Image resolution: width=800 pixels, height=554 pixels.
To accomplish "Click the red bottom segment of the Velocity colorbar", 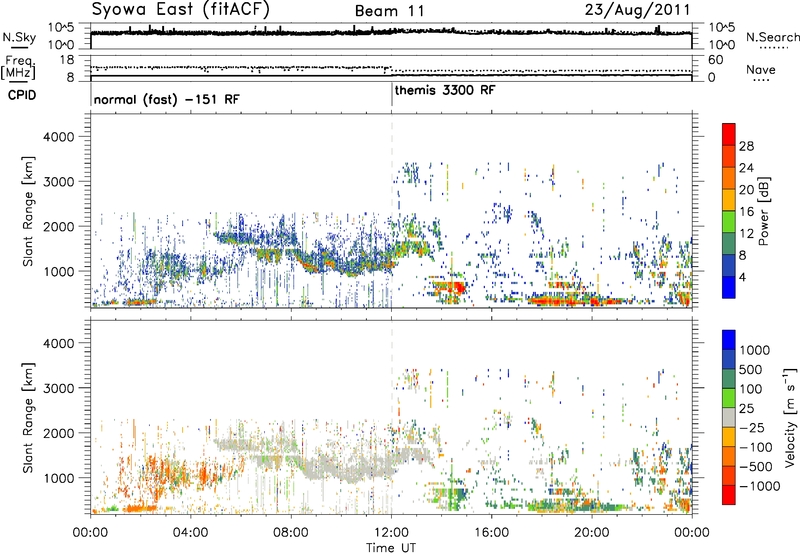I will pyautogui.click(x=729, y=495).
